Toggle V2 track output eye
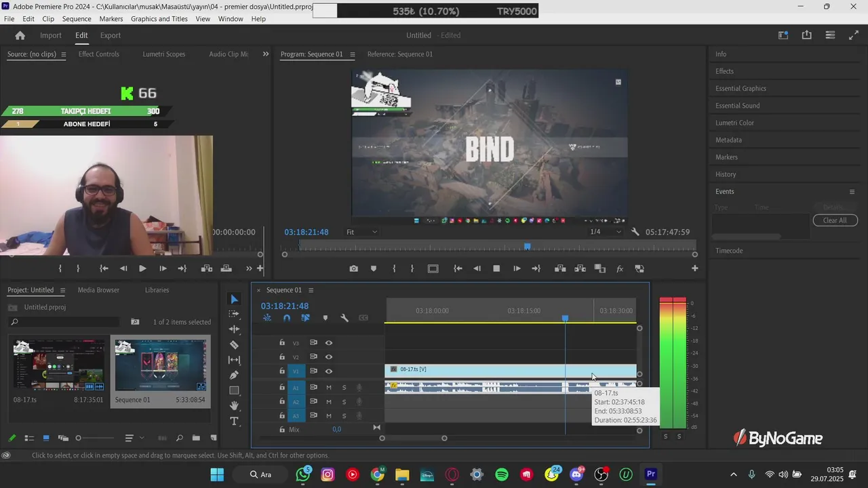Viewport: 868px width, 488px height. point(328,357)
